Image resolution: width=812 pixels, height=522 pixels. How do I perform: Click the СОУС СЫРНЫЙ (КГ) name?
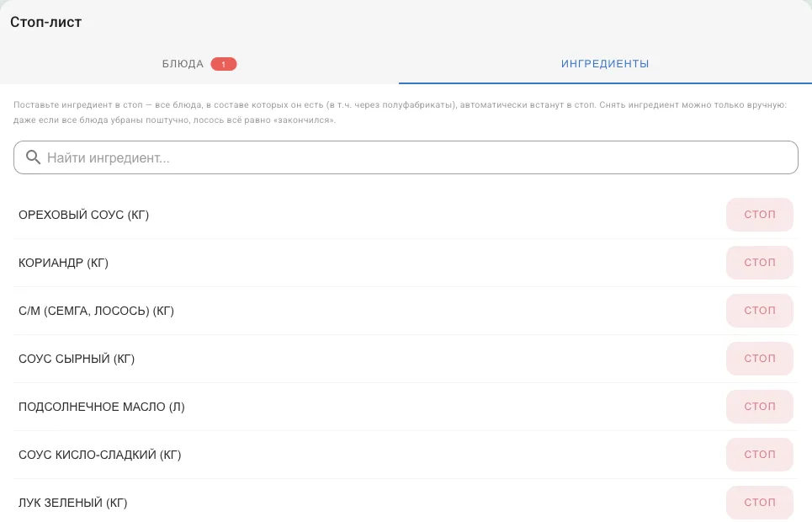pyautogui.click(x=77, y=359)
